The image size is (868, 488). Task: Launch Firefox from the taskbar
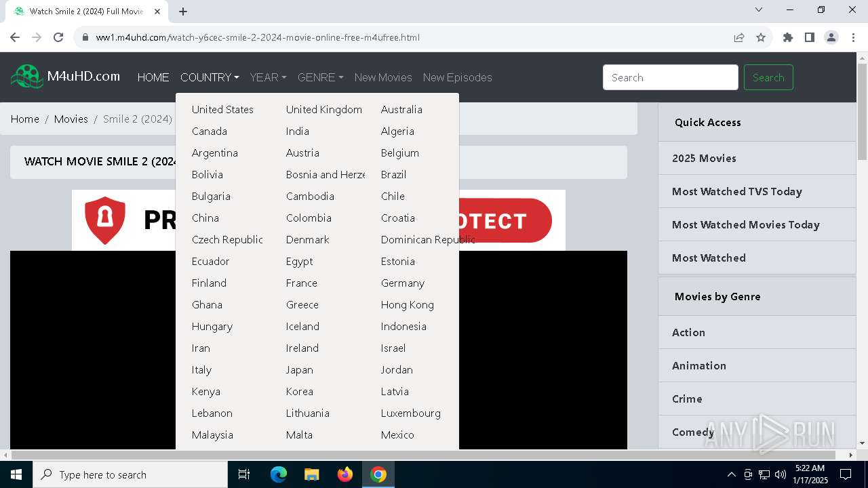345,474
